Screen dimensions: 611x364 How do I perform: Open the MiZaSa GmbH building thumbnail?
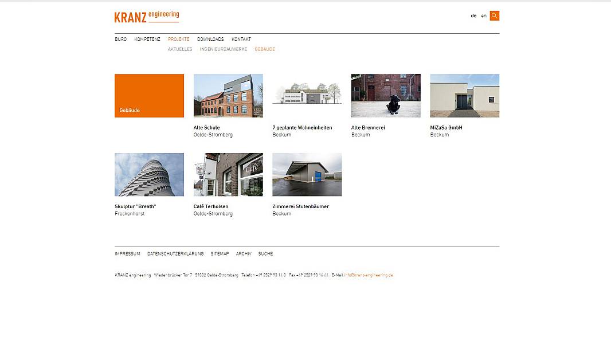click(x=464, y=96)
